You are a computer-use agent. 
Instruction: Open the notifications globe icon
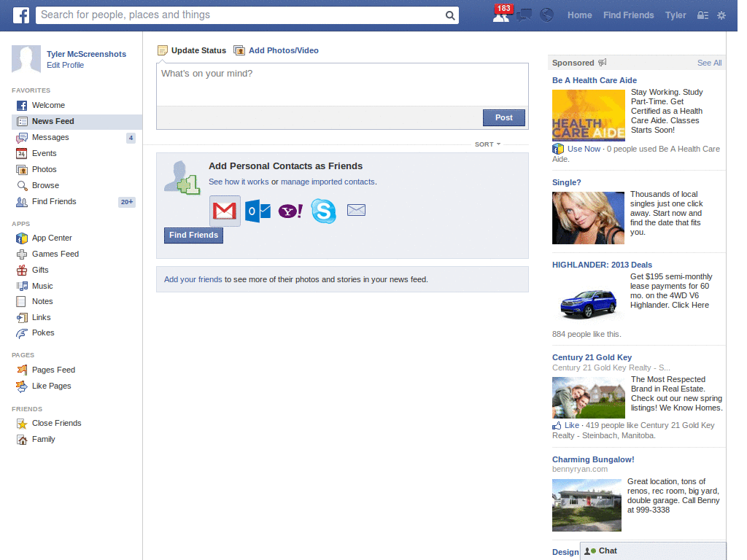point(547,15)
